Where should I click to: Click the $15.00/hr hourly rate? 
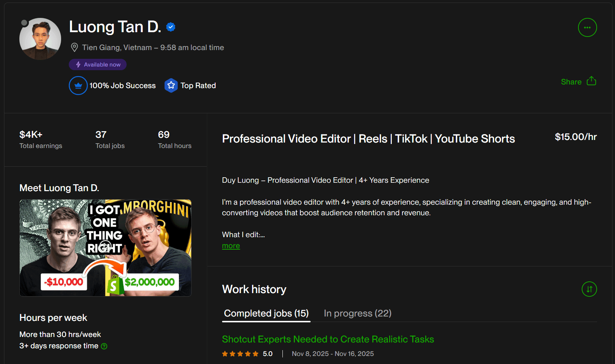click(x=575, y=137)
